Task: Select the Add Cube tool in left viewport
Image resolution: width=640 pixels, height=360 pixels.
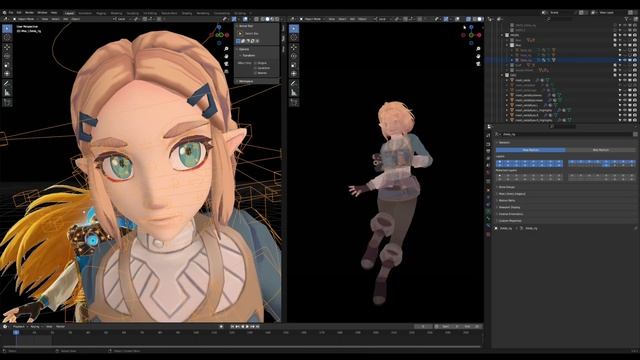Action: pos(7,102)
